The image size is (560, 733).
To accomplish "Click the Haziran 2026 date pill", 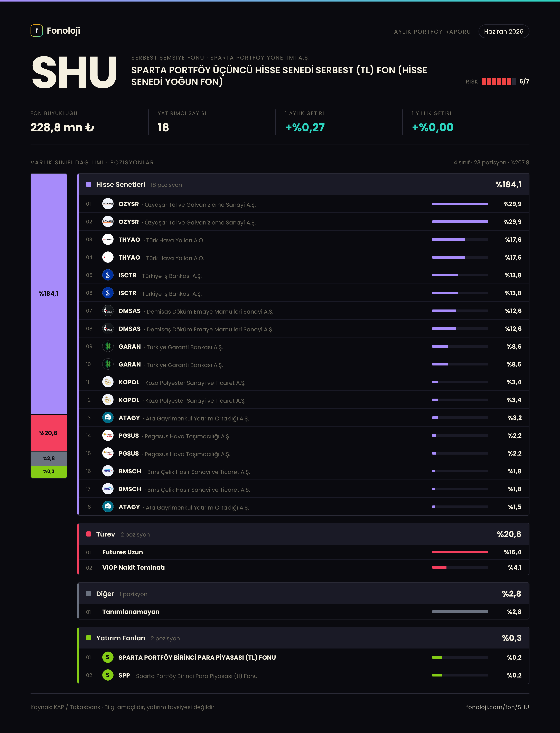I will click(504, 31).
